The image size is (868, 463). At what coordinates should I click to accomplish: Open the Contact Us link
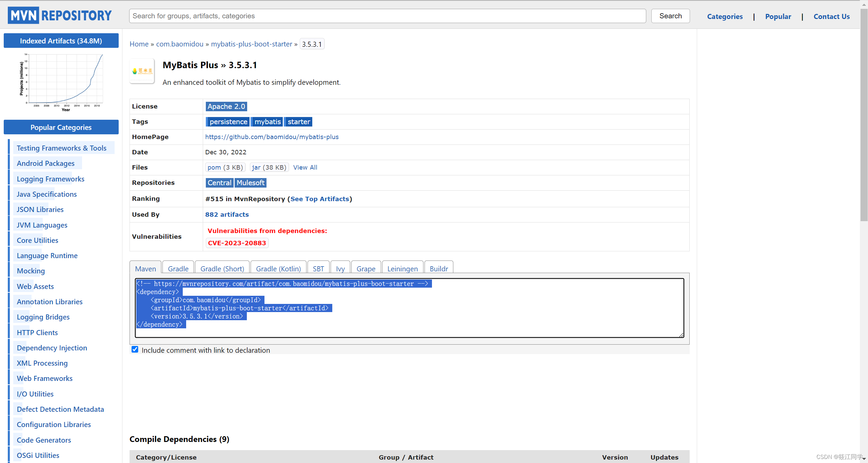tap(832, 16)
